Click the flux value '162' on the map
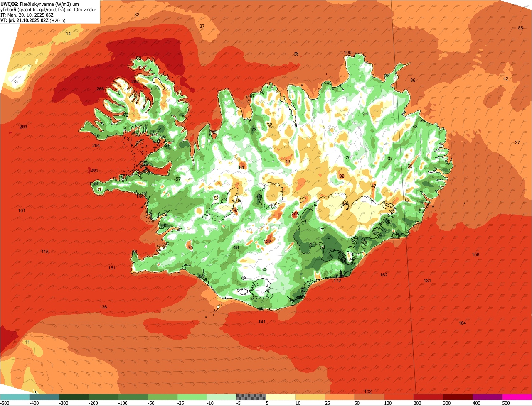The height and width of the screenshot is (406, 532). (x=384, y=275)
